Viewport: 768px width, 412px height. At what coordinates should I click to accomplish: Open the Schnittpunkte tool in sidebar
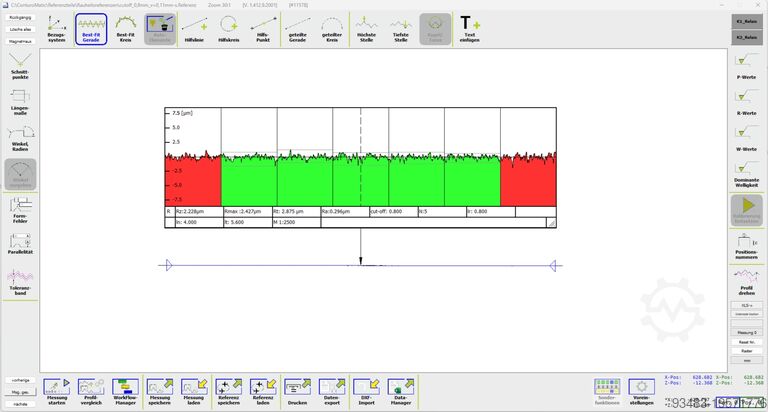click(x=20, y=66)
